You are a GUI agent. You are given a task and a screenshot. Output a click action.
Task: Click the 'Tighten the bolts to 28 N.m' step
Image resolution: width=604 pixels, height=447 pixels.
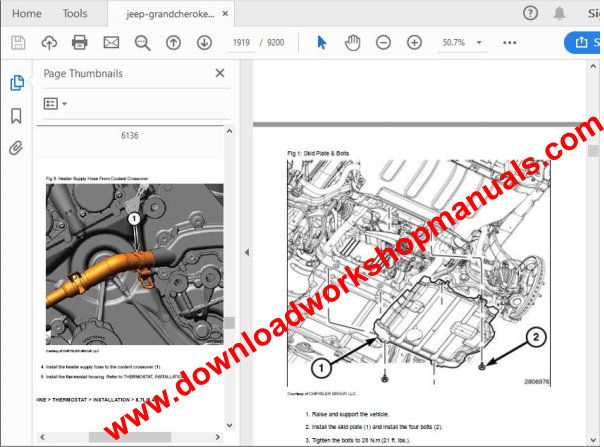tap(358, 440)
